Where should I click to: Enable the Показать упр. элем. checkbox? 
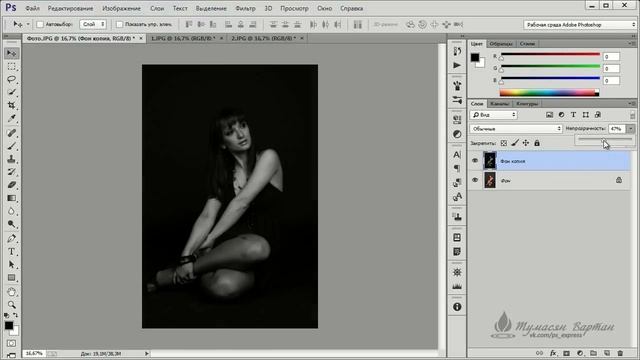119,24
